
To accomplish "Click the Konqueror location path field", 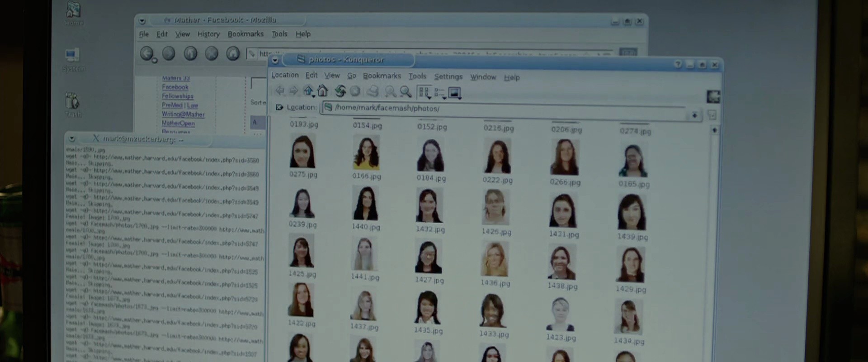I will click(x=505, y=110).
